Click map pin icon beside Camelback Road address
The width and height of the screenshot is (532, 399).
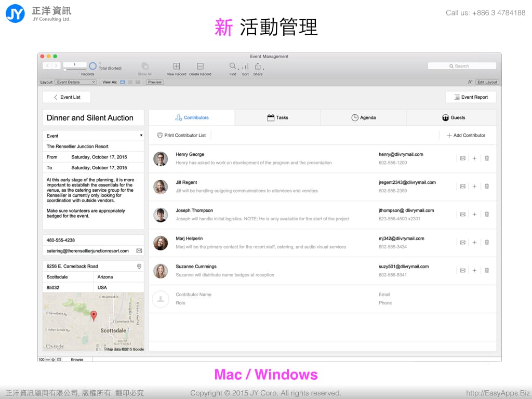[x=139, y=267]
